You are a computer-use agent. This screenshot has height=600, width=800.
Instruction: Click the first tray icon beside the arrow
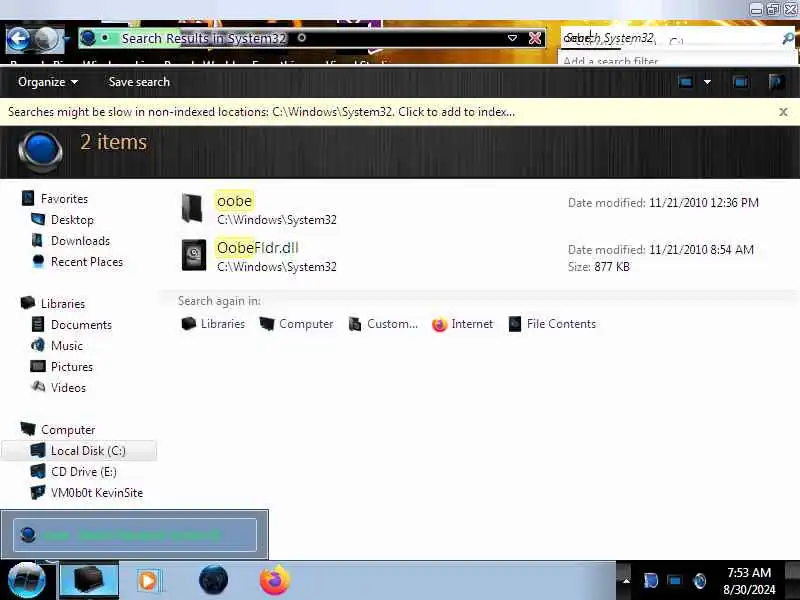coord(651,581)
